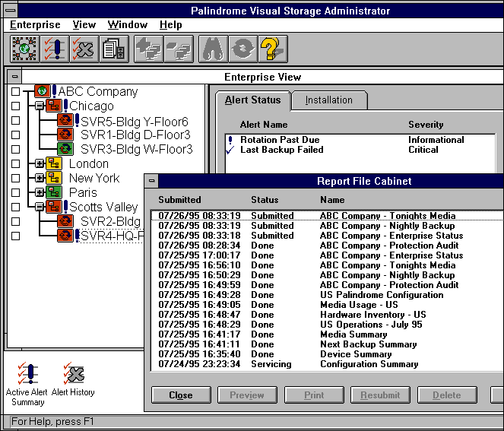Check the SVR3-Bldg W-Floor3 row checkbox
The image size is (504, 431).
pyautogui.click(x=15, y=149)
